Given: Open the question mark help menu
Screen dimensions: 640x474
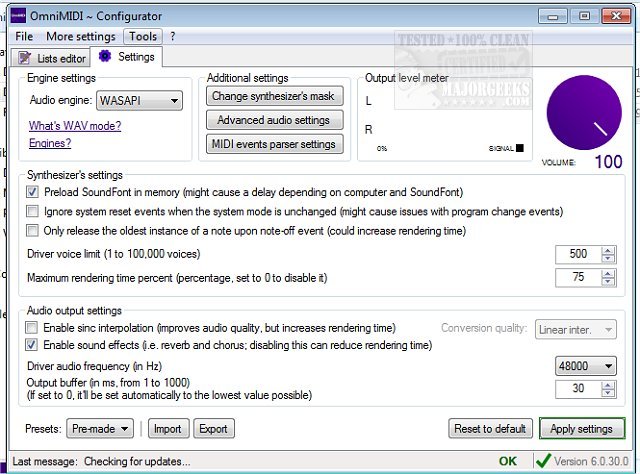Looking at the screenshot, I should coord(173,36).
